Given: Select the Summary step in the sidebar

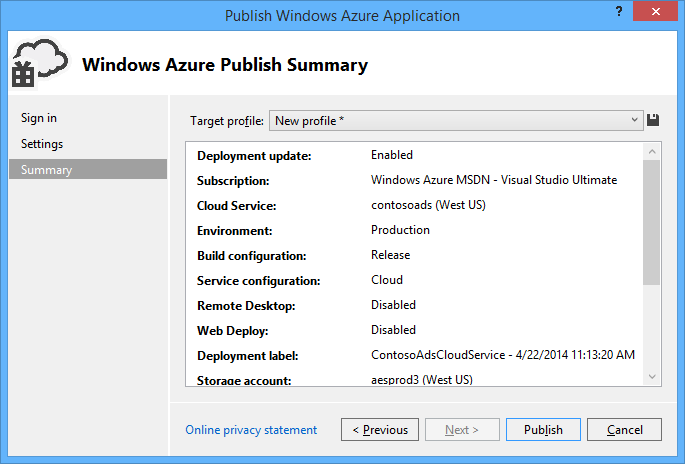Looking at the screenshot, I should pos(88,169).
